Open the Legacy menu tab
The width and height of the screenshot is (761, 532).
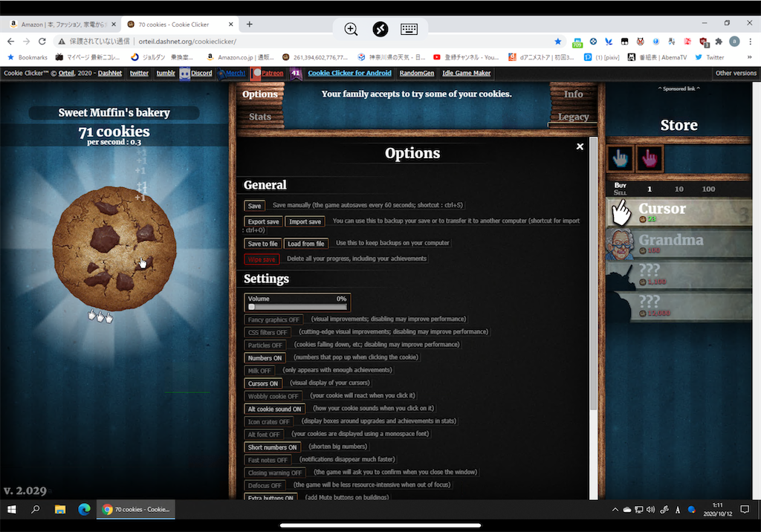(x=573, y=117)
